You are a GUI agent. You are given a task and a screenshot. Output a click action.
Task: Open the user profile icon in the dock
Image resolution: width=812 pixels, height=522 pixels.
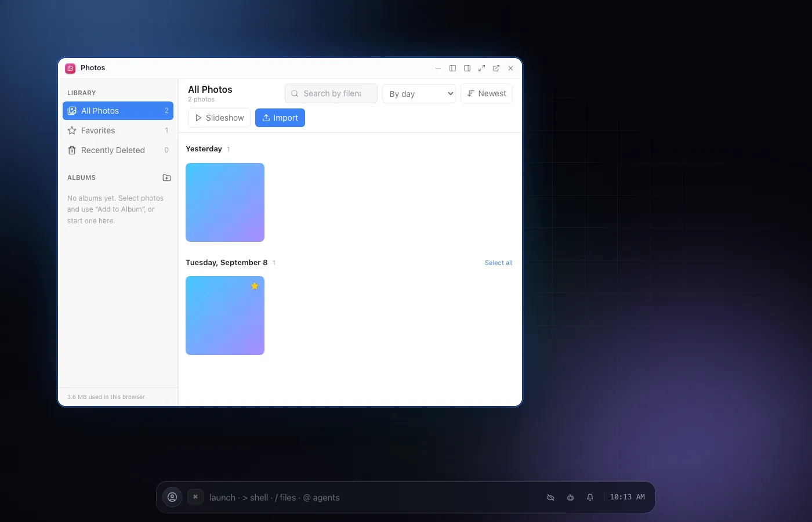tap(172, 497)
